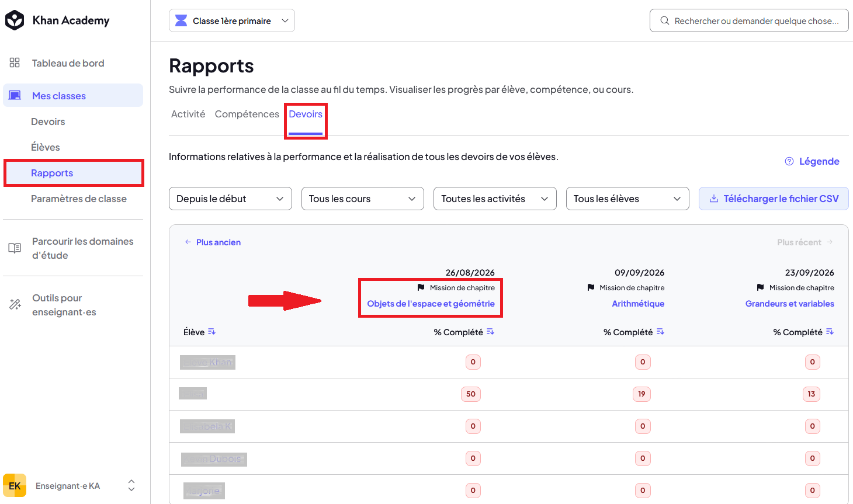The height and width of the screenshot is (504, 853).
Task: Click the Parcourir les domaines book icon
Action: [x=15, y=248]
